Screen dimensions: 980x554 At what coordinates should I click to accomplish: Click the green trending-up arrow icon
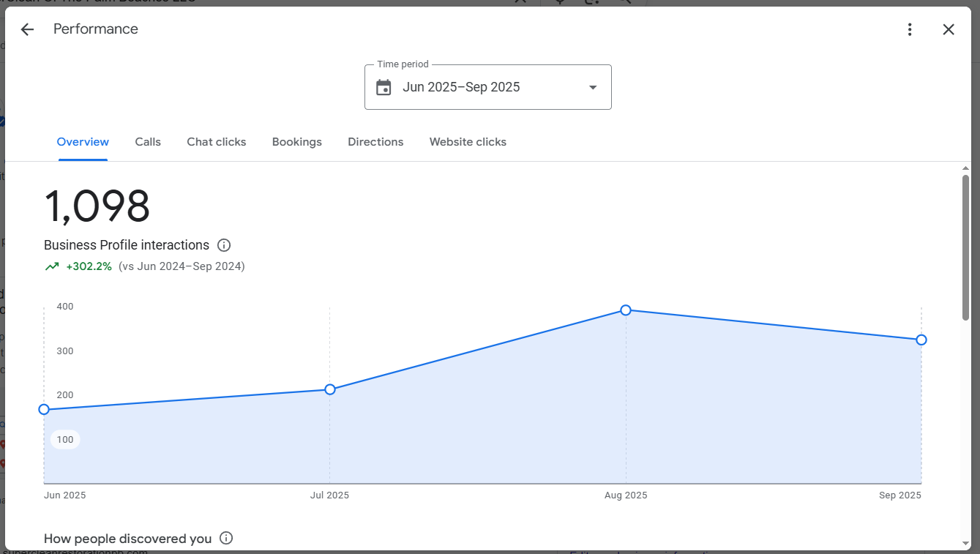point(52,266)
